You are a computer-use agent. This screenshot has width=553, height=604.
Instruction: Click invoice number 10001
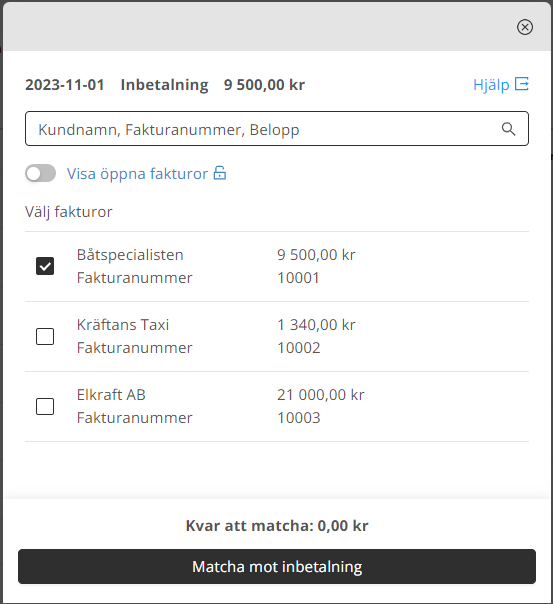click(298, 278)
